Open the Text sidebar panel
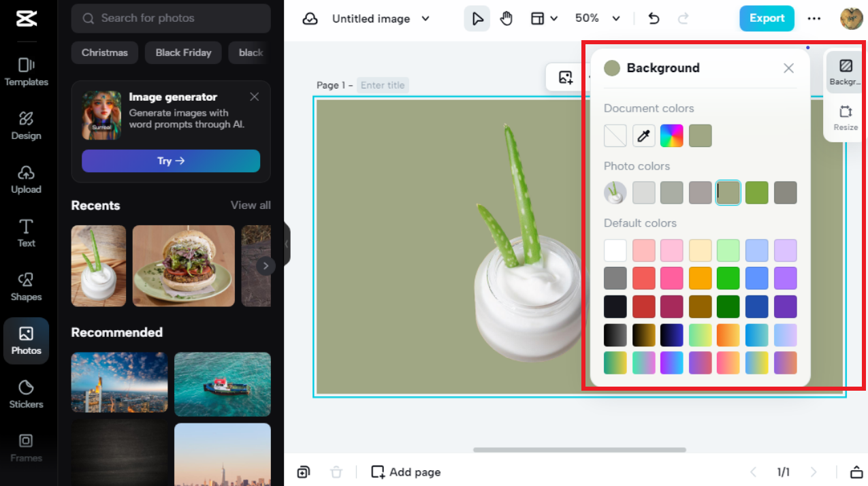 pos(27,233)
